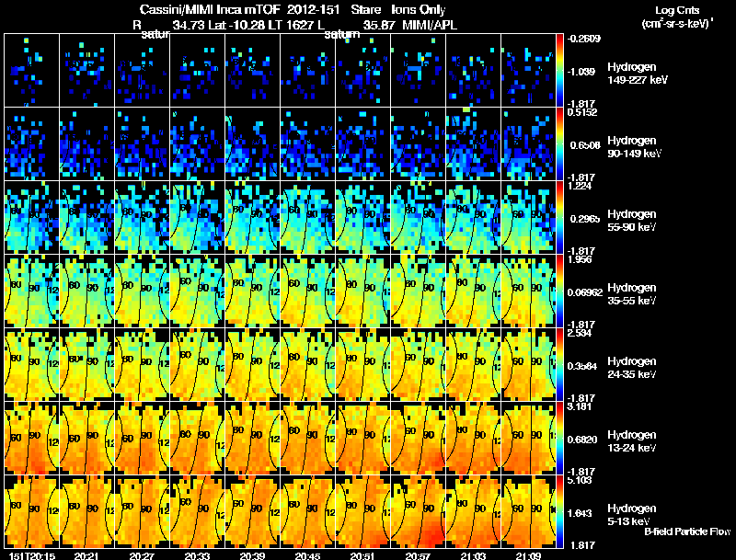Image resolution: width=736 pixels, height=560 pixels.
Task: Select the Hydrogen 24-35 keV row label
Action: tap(632, 368)
